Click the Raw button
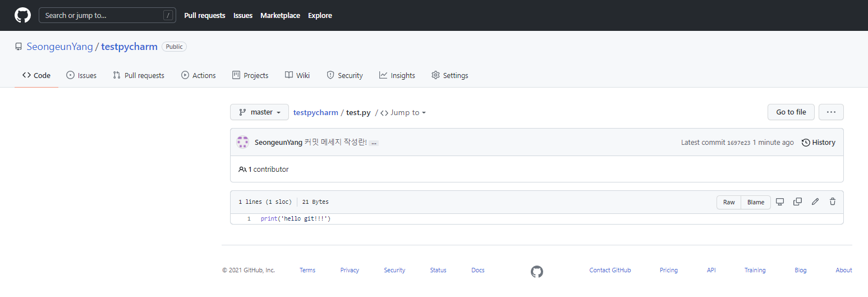The height and width of the screenshot is (297, 868). point(729,202)
